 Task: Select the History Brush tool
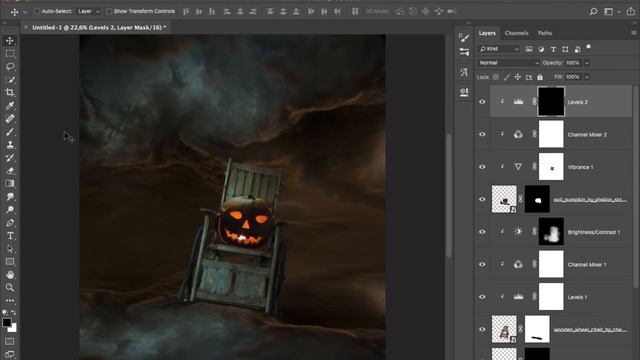click(10, 158)
